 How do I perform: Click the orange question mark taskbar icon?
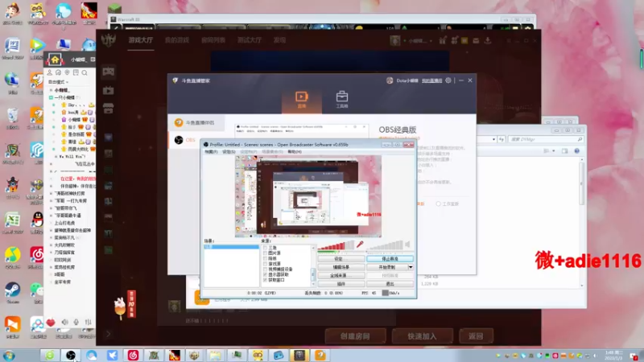pyautogui.click(x=320, y=356)
